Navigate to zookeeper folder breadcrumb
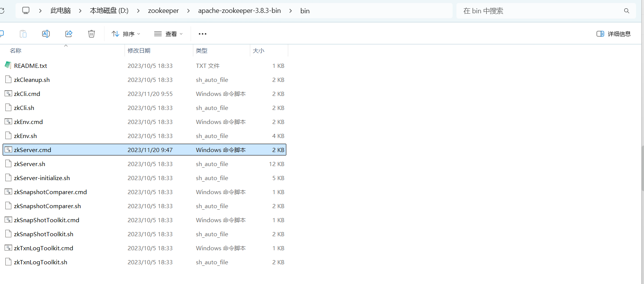This screenshot has height=284, width=644. click(163, 11)
